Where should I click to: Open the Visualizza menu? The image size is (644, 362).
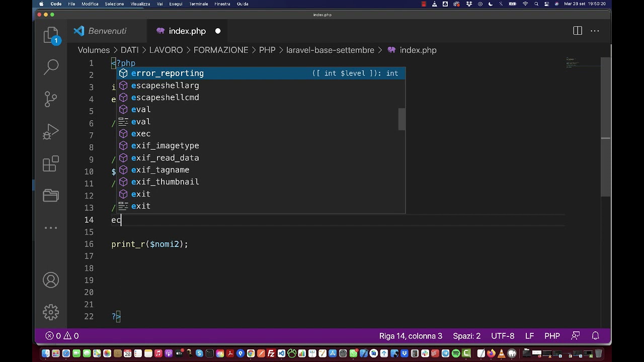tap(140, 4)
